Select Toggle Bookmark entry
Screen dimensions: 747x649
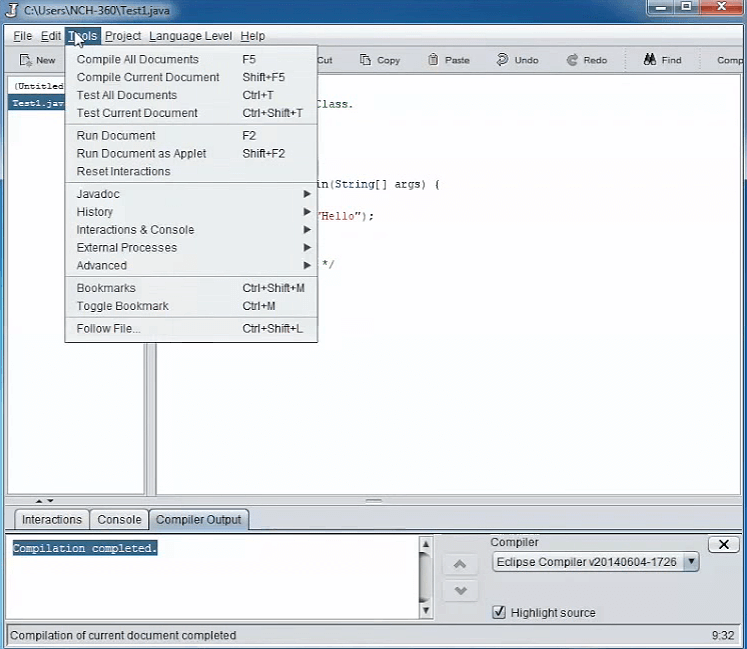point(191,306)
